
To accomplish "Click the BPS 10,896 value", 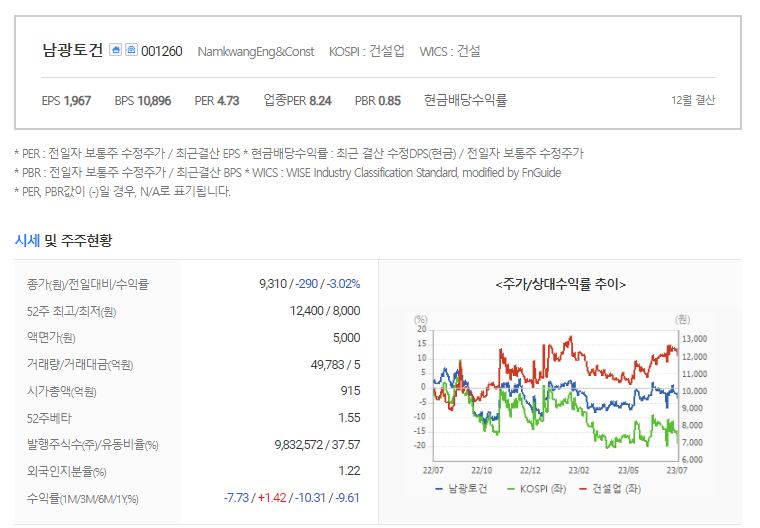I will click(143, 101).
